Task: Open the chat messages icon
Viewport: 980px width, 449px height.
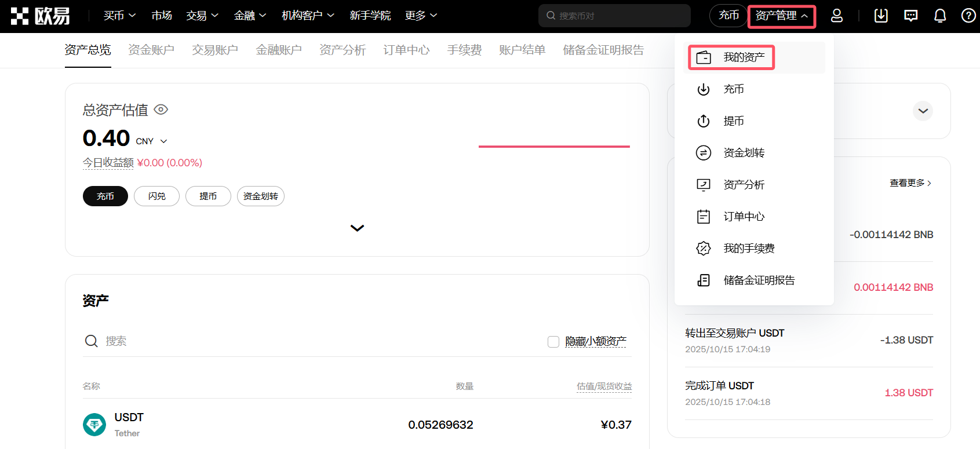Action: click(x=910, y=16)
